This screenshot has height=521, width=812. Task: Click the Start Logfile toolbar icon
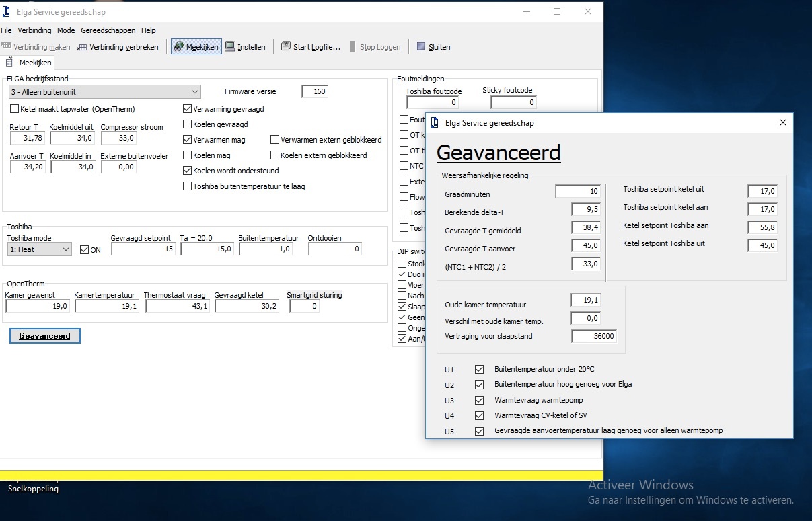[x=286, y=46]
